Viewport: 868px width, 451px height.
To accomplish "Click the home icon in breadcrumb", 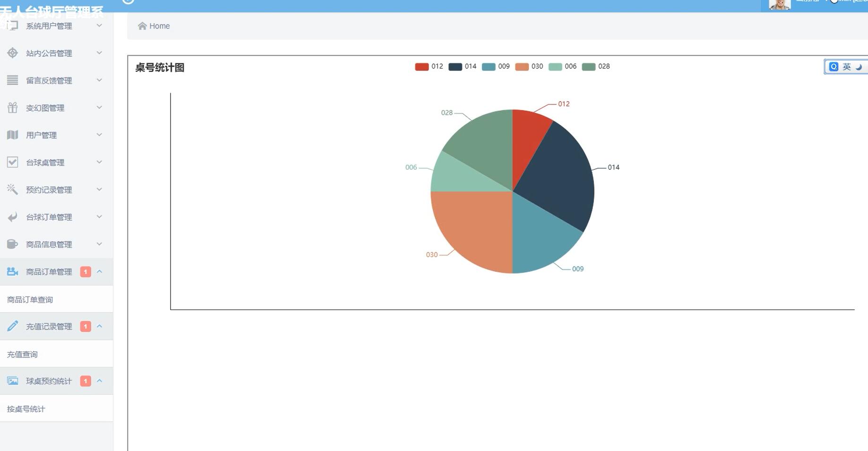I will coord(142,26).
